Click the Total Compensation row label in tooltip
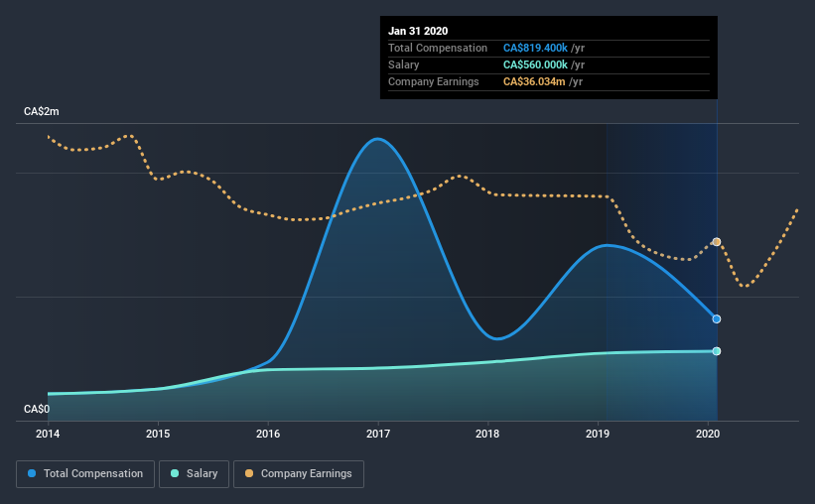Viewport: 815px width, 504px height. tap(438, 48)
